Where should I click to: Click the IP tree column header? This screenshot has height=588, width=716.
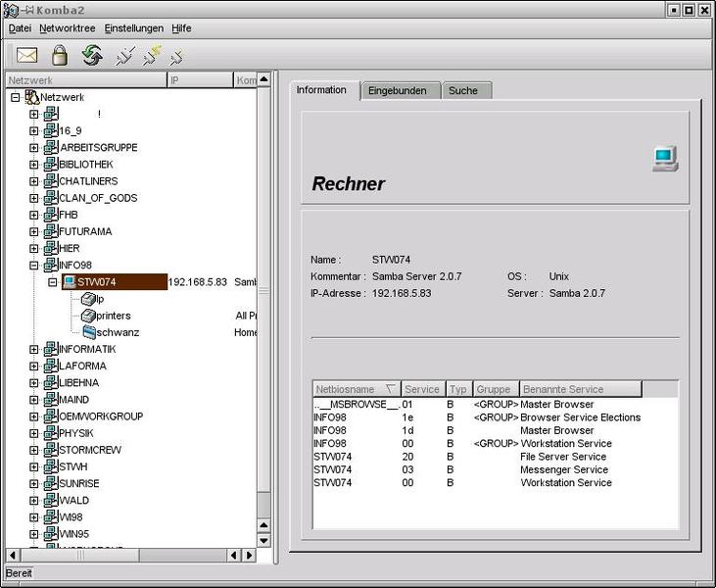(x=200, y=80)
